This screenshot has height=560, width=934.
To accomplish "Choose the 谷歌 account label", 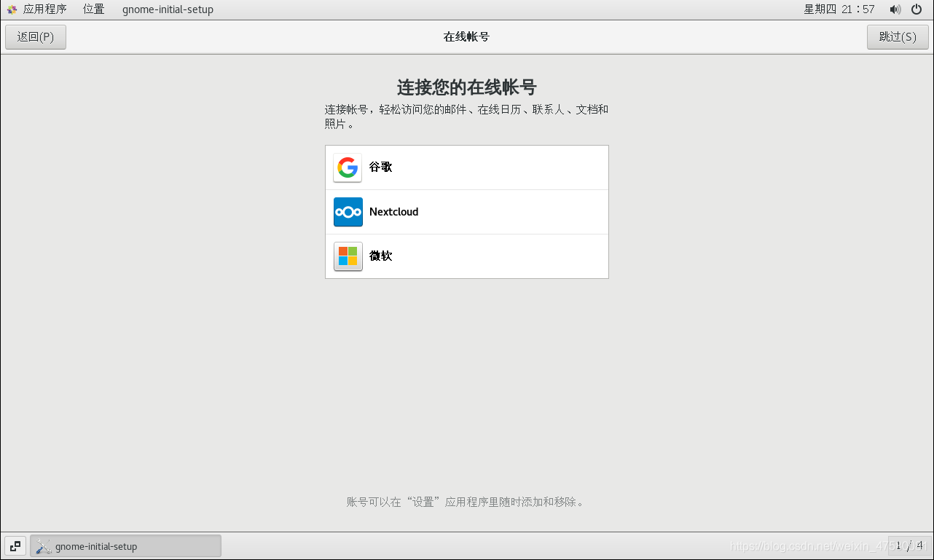I will (381, 167).
